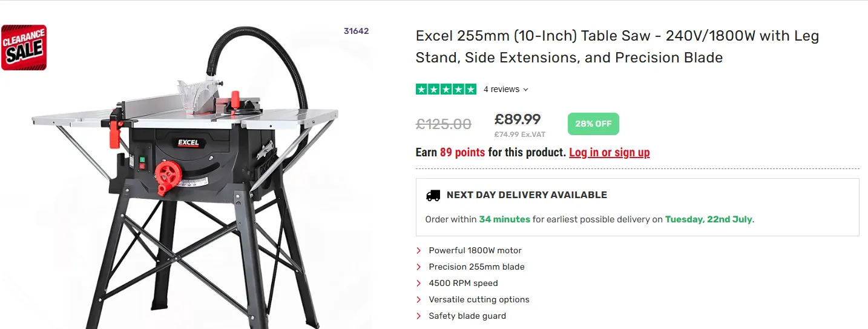Click the crossed-out £125.00 price
Screen dimensions: 868x329
443,124
